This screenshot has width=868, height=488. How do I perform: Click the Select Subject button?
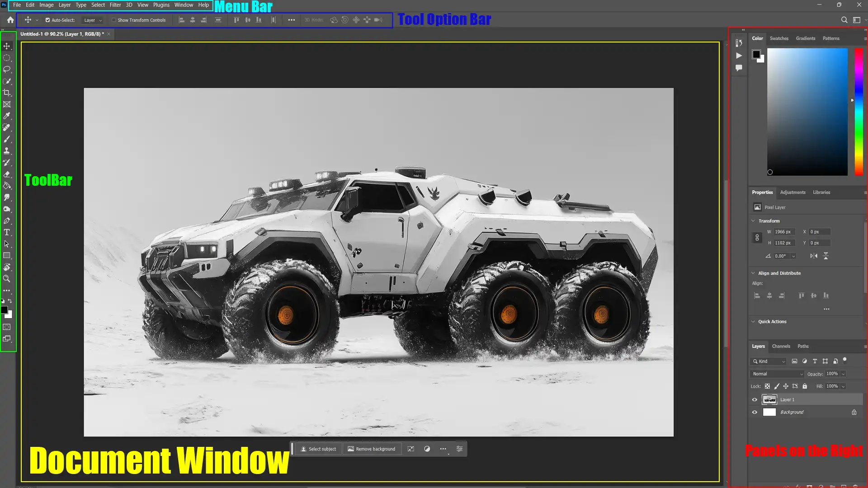tap(318, 449)
